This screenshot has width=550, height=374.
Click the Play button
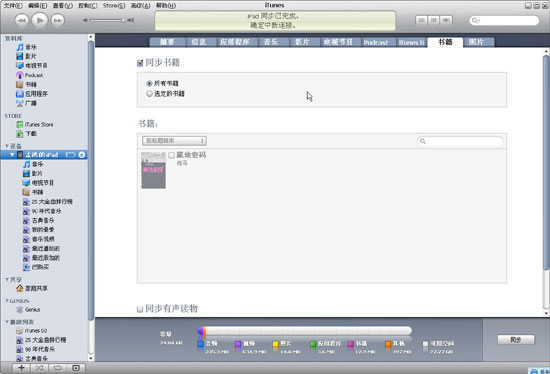pyautogui.click(x=40, y=20)
